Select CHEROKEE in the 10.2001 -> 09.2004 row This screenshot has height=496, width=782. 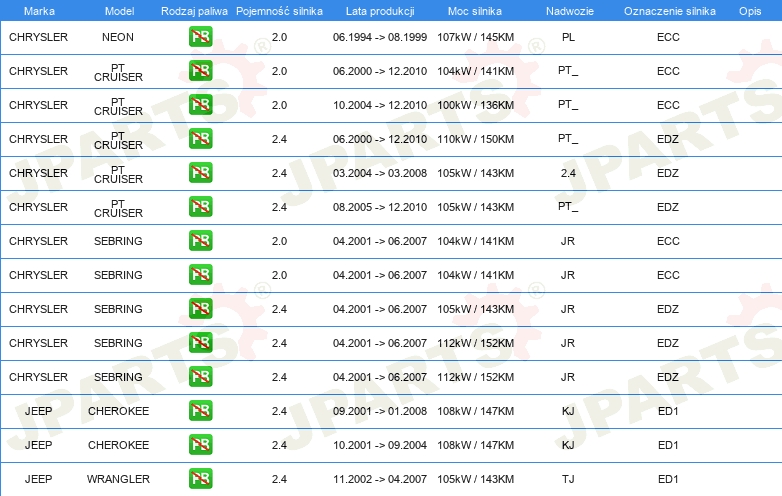(x=118, y=445)
